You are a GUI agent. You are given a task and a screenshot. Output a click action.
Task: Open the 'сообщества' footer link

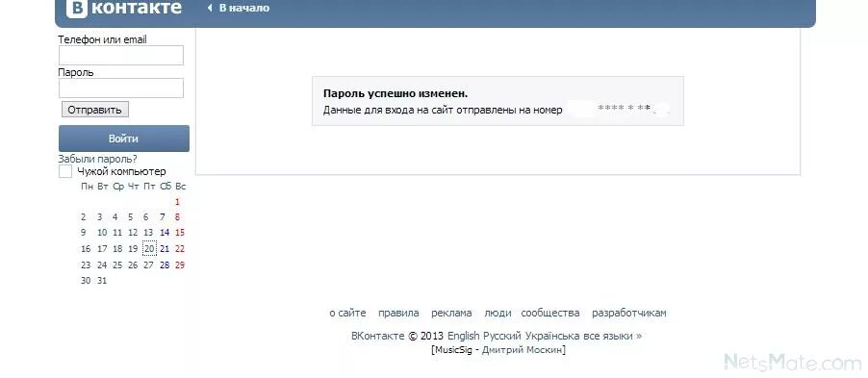coord(550,314)
